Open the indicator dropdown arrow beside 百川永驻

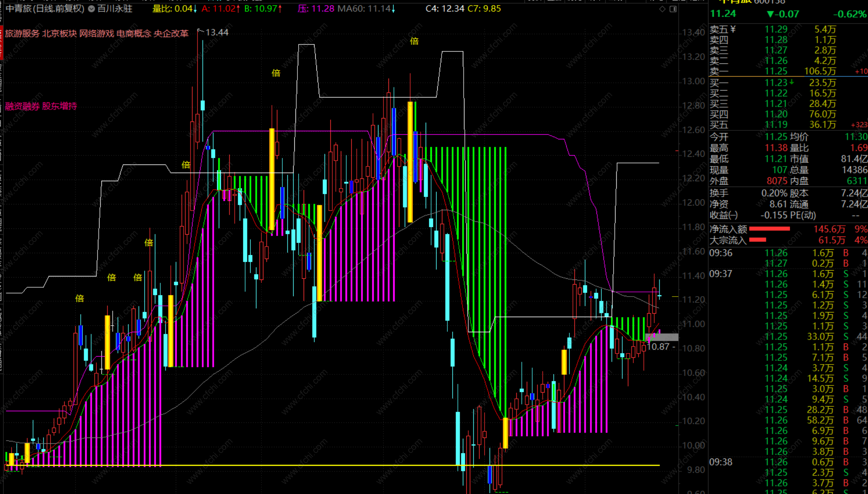[91, 9]
